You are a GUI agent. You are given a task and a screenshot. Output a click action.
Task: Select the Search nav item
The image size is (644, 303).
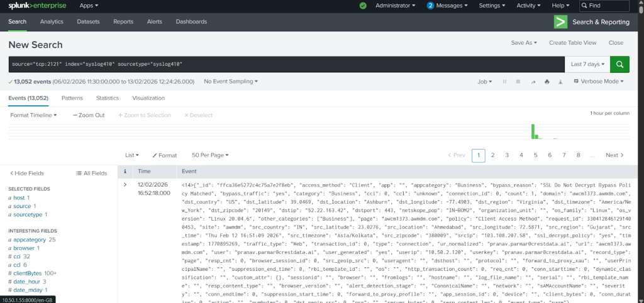(x=17, y=22)
